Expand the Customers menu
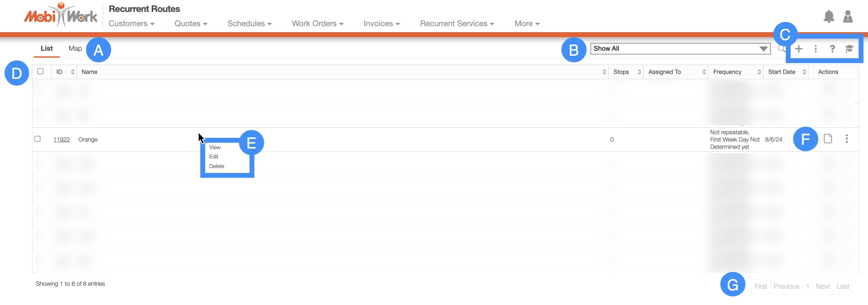This screenshot has width=868, height=305. [131, 24]
